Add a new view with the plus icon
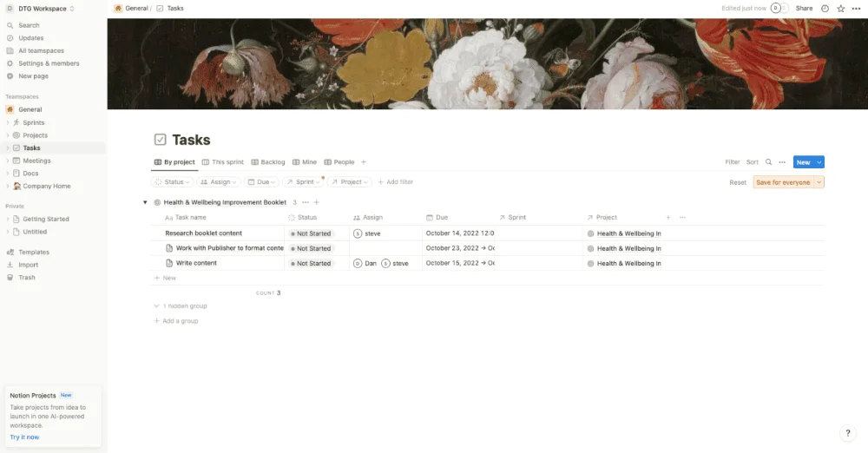The height and width of the screenshot is (453, 868). [x=364, y=162]
